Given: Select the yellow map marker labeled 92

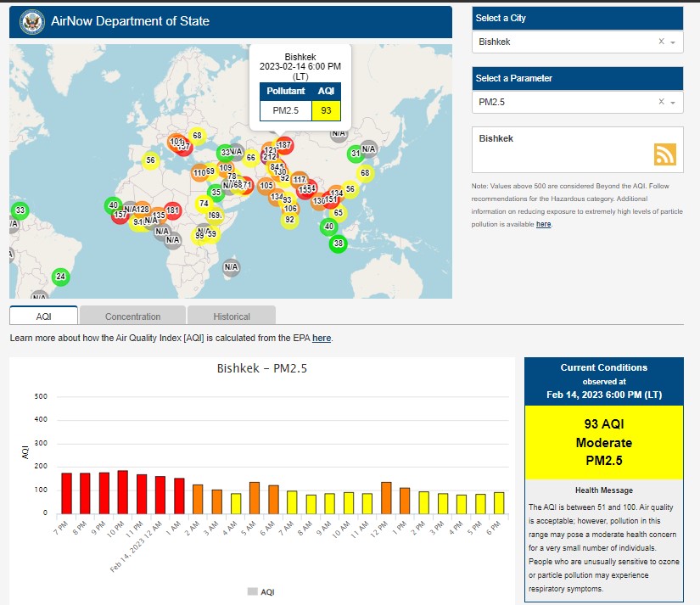Looking at the screenshot, I should (x=289, y=220).
